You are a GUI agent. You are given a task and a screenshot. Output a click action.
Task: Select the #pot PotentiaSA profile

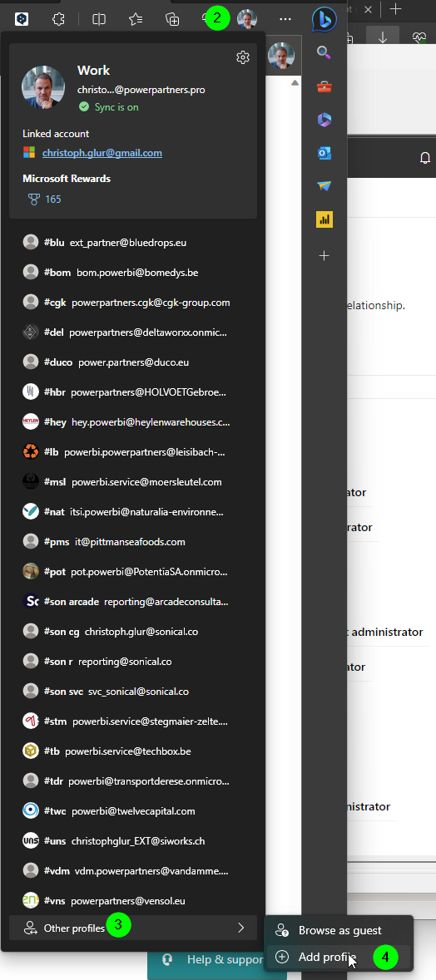[x=133, y=571]
